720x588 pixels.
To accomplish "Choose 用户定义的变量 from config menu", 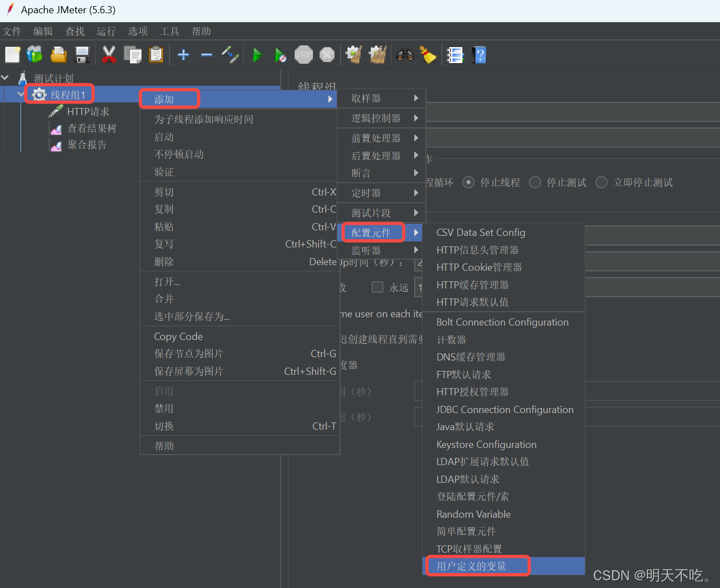I will (504, 566).
